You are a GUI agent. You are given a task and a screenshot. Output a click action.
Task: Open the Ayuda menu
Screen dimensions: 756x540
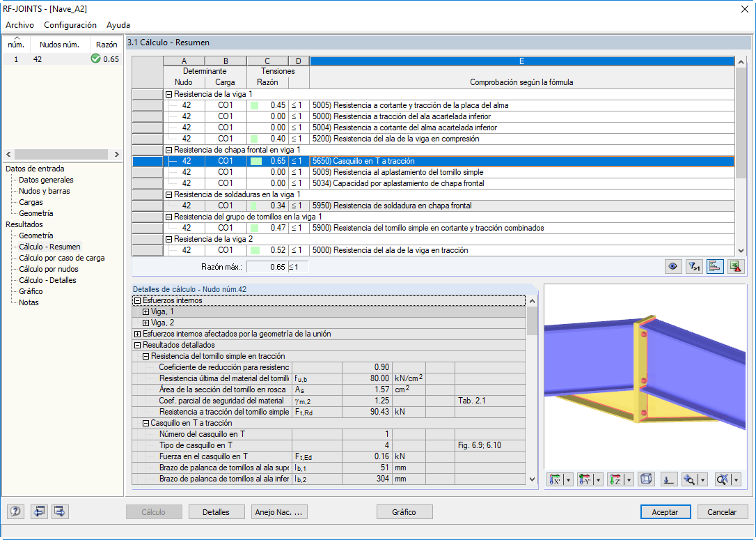click(118, 24)
